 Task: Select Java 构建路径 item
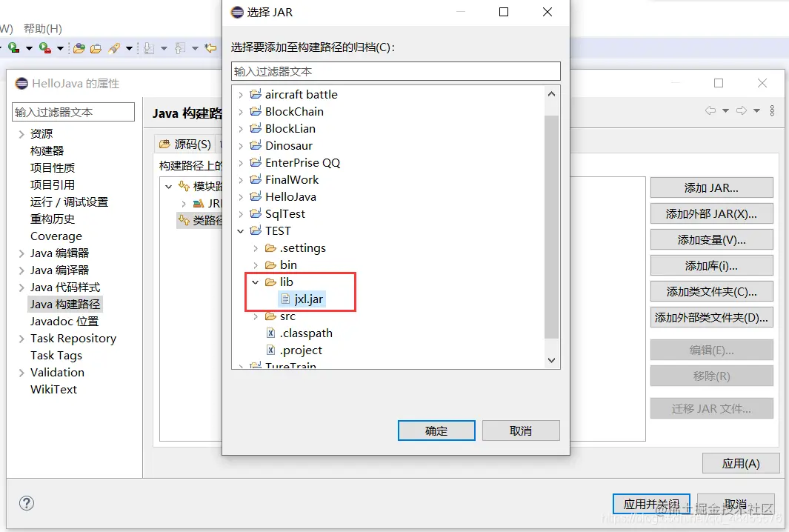(x=65, y=305)
